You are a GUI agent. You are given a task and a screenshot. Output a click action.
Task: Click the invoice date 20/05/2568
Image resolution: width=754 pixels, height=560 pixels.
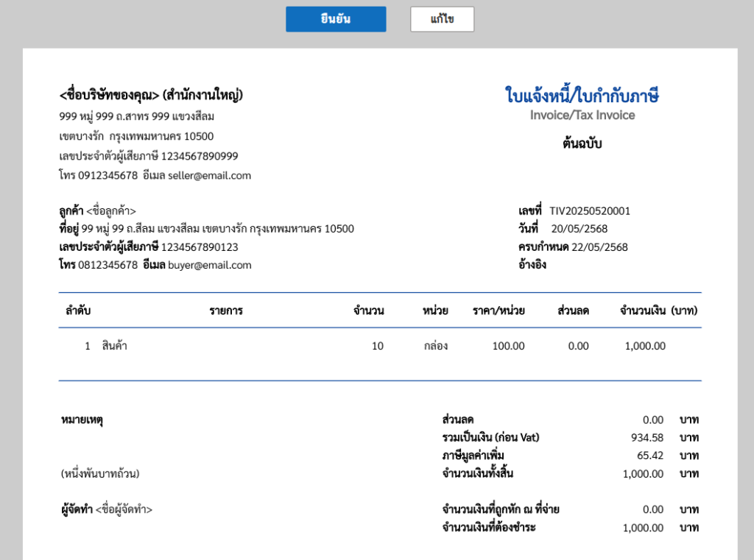[x=579, y=229]
